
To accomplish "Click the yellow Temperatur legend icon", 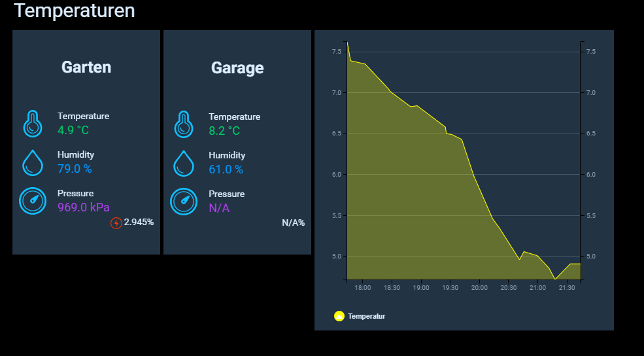I will tap(339, 317).
